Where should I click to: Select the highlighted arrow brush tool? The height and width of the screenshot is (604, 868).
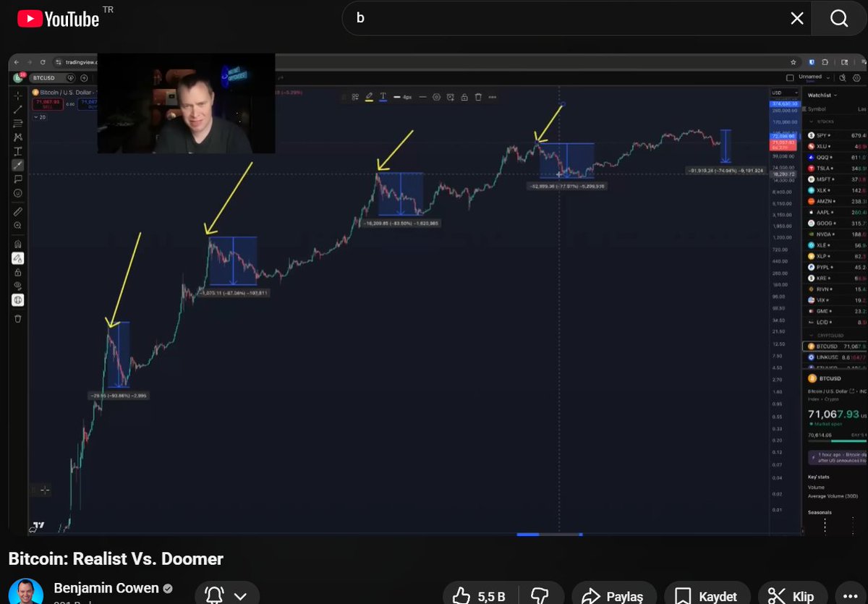pyautogui.click(x=18, y=164)
